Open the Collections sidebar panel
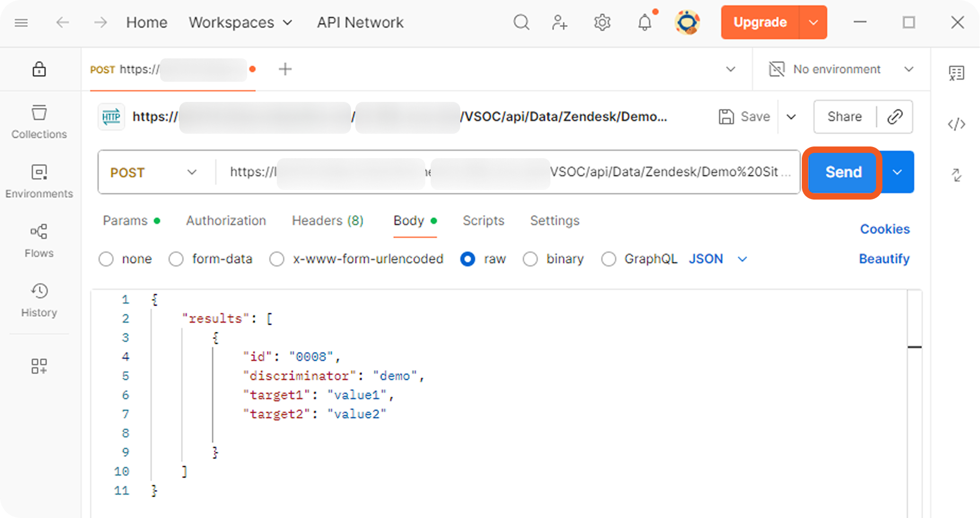Viewport: 980px width, 518px height. point(39,122)
